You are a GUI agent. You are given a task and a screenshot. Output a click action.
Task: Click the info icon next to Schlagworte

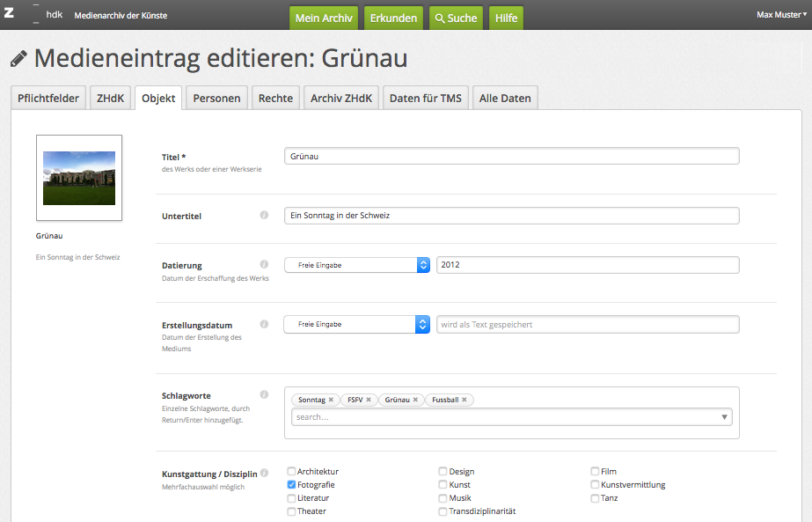coord(264,395)
